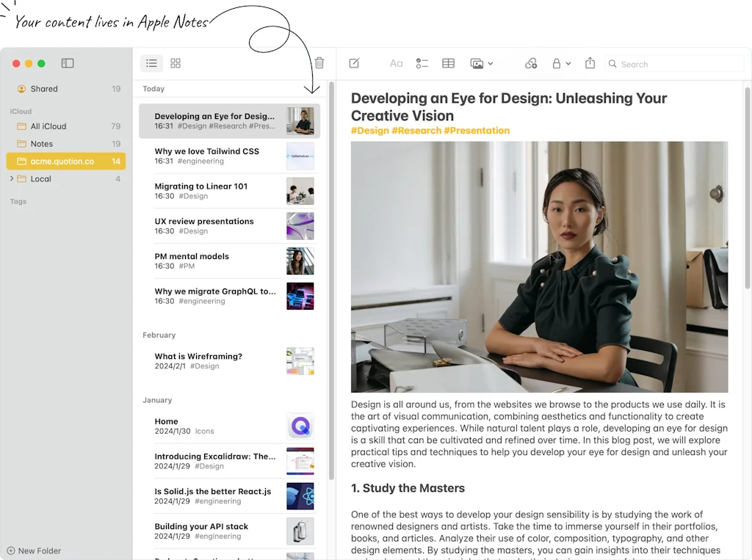Select the All iCloud folder
The width and height of the screenshot is (752, 560).
pos(48,126)
